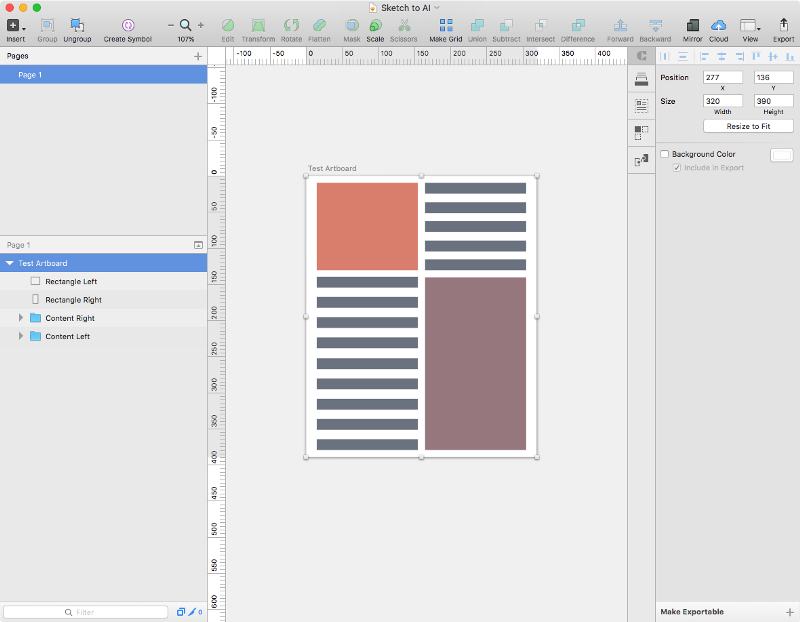Click the Create Symbol icon
This screenshot has width=800, height=622.
point(128,25)
